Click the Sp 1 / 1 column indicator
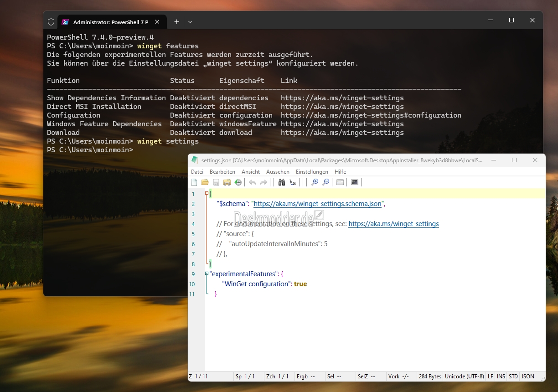558x392 pixels. (x=245, y=377)
